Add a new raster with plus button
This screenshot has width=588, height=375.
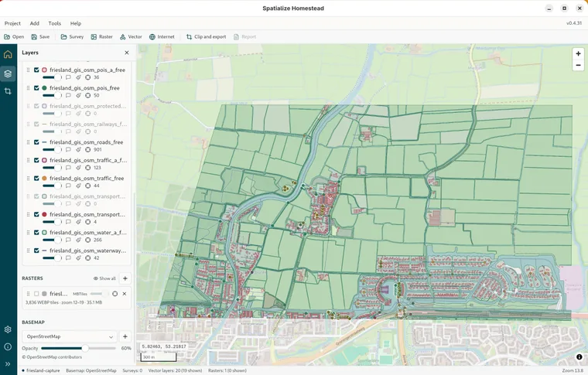[x=125, y=278]
